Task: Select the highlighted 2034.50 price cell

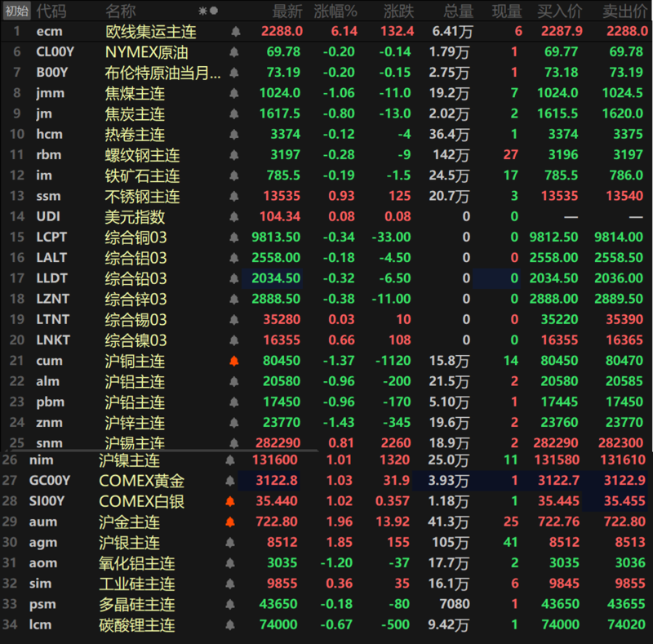Action: (275, 278)
